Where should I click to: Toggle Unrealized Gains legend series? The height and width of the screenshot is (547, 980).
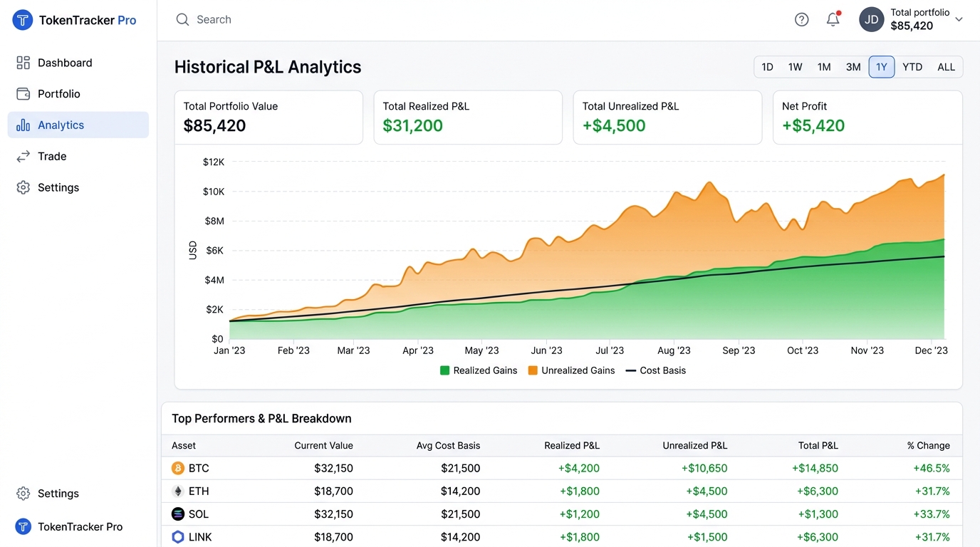571,370
